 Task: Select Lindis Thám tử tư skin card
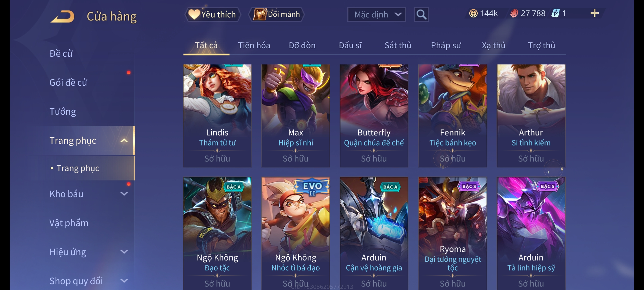coord(217,116)
